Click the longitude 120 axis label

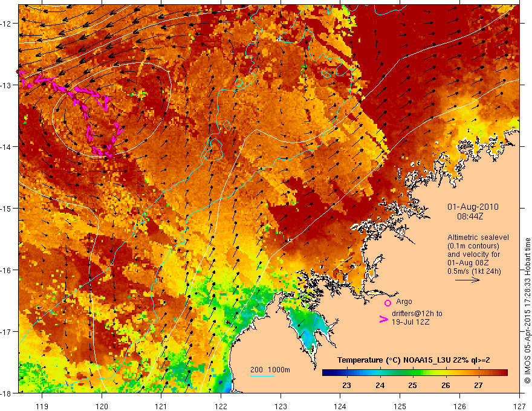102,406
